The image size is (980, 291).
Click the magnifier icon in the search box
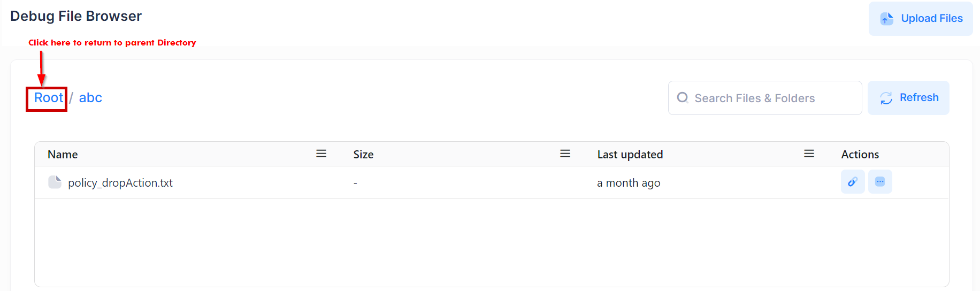point(683,98)
